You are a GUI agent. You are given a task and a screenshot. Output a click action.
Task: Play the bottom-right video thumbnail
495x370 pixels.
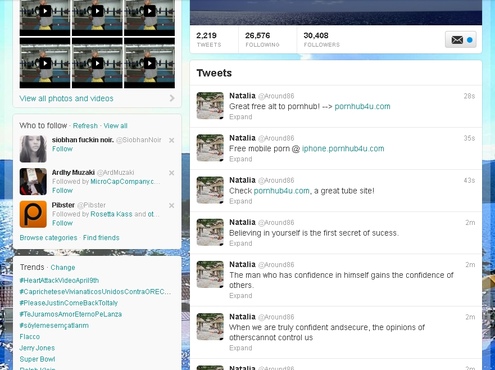(149, 63)
